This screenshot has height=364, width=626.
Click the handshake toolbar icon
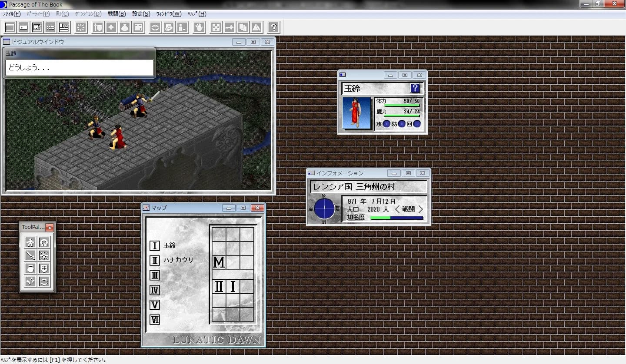[x=169, y=27]
